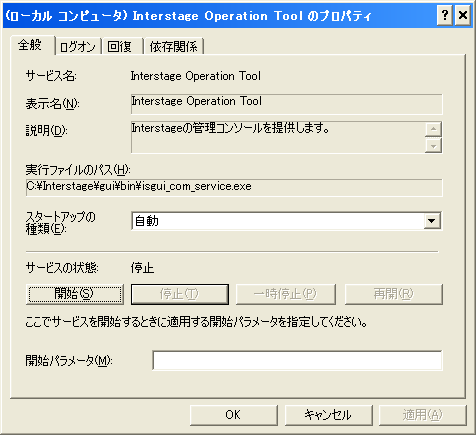
Task: Select the 依存関係 tab
Action: 174,46
